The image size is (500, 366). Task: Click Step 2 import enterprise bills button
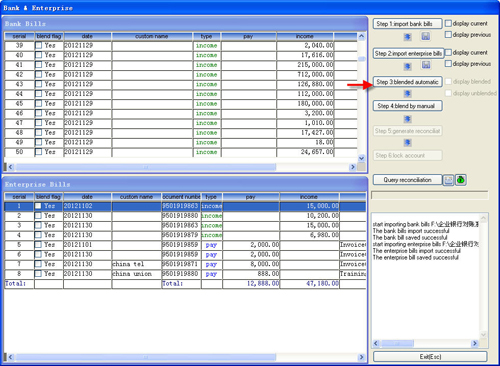point(408,53)
